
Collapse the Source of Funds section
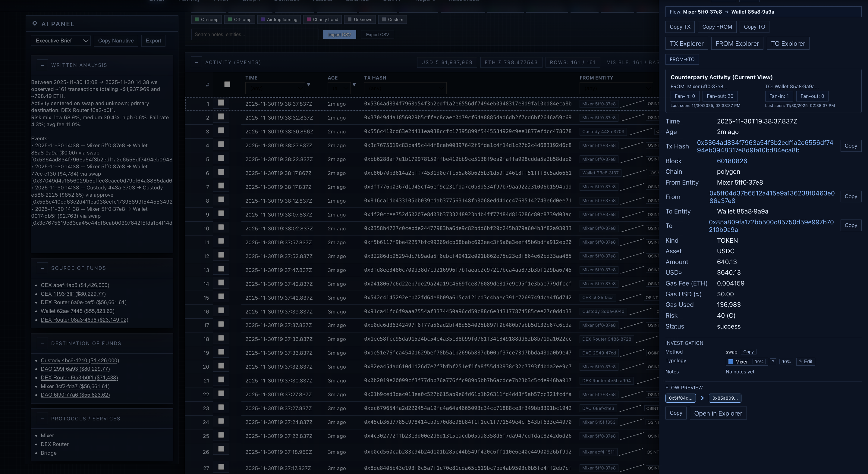tap(42, 268)
